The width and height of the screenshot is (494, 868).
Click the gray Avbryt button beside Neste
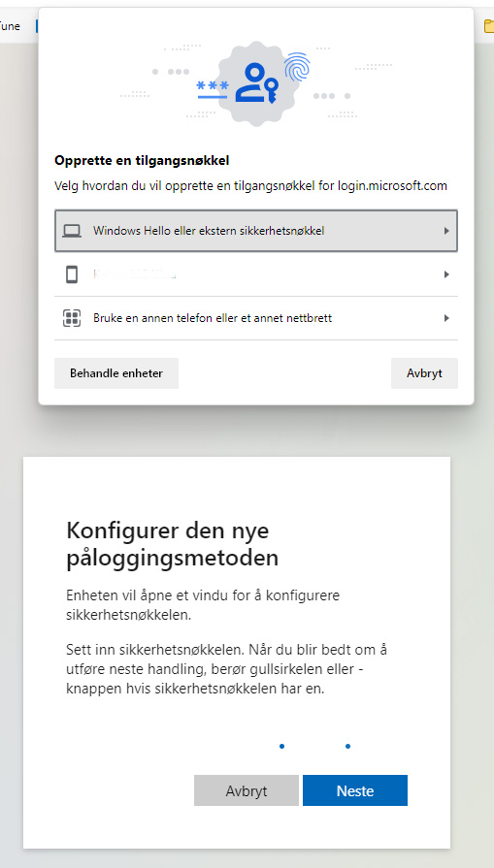246,790
